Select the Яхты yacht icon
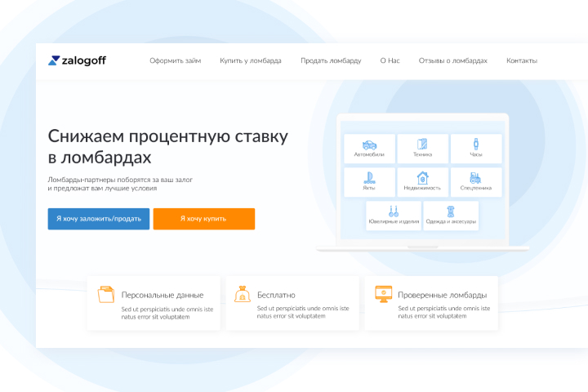Image resolution: width=588 pixels, height=392 pixels. click(369, 177)
